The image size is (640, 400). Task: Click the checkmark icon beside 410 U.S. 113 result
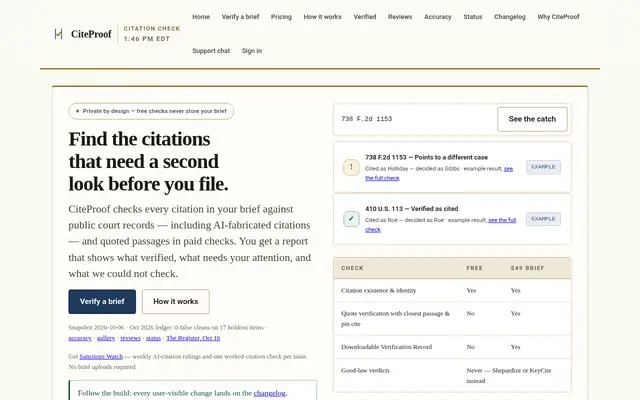(x=351, y=219)
